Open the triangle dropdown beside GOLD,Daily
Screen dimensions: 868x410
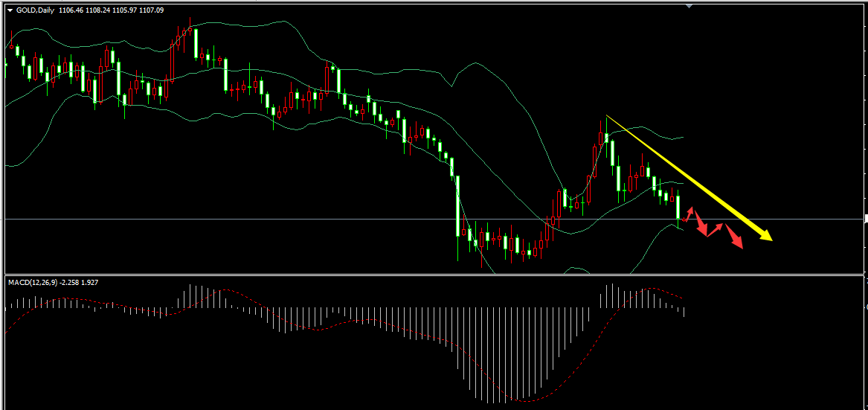pyautogui.click(x=10, y=10)
